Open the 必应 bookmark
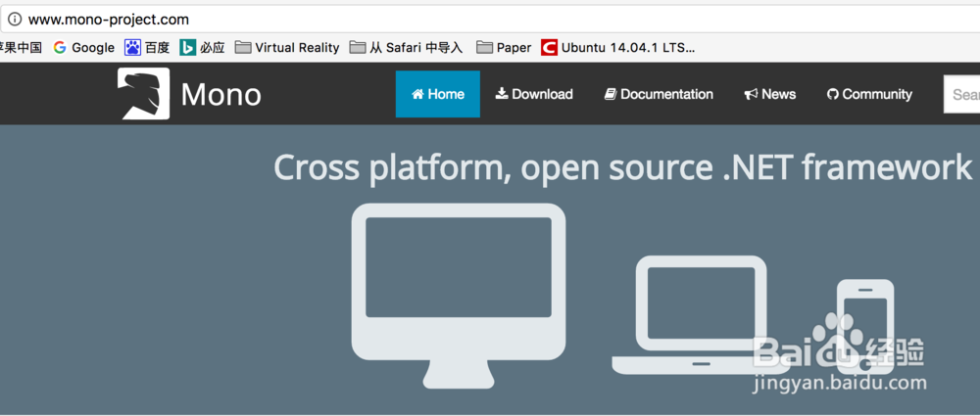This screenshot has height=416, width=980. coord(202,47)
